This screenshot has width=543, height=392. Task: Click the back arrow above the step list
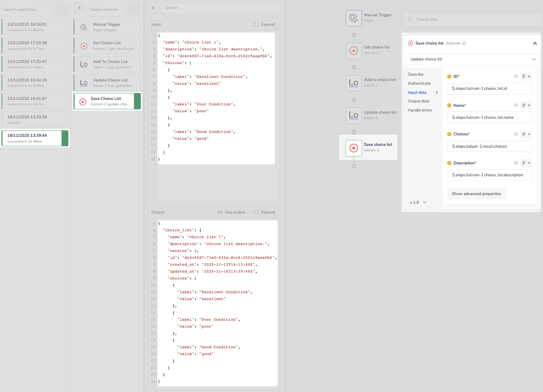pyautogui.click(x=79, y=8)
